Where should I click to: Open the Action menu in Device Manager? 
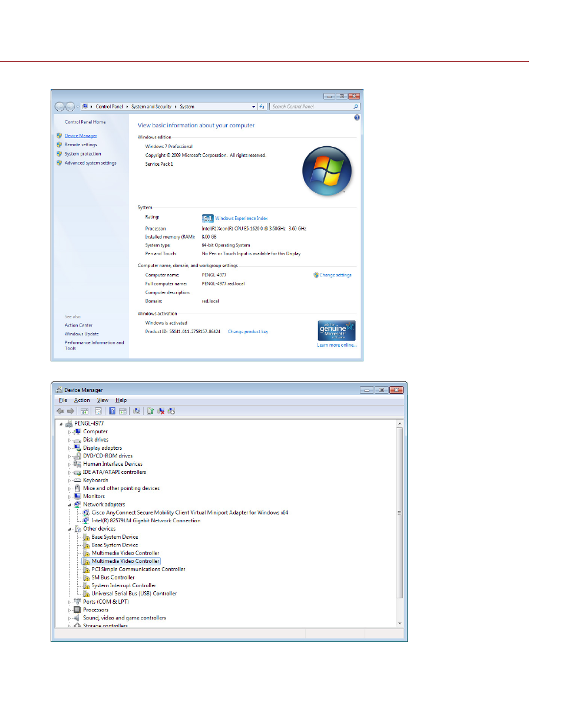[82, 400]
